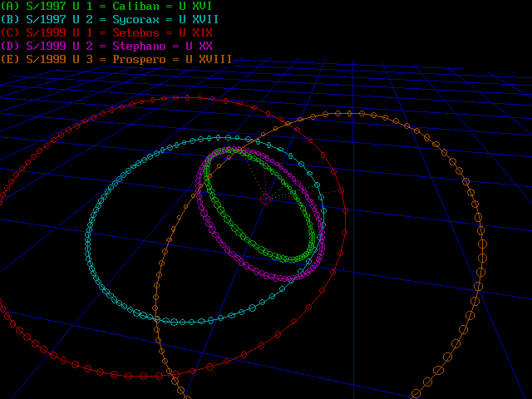Select the green Caliban legend line
This screenshot has width=532, height=399.
(106, 6)
